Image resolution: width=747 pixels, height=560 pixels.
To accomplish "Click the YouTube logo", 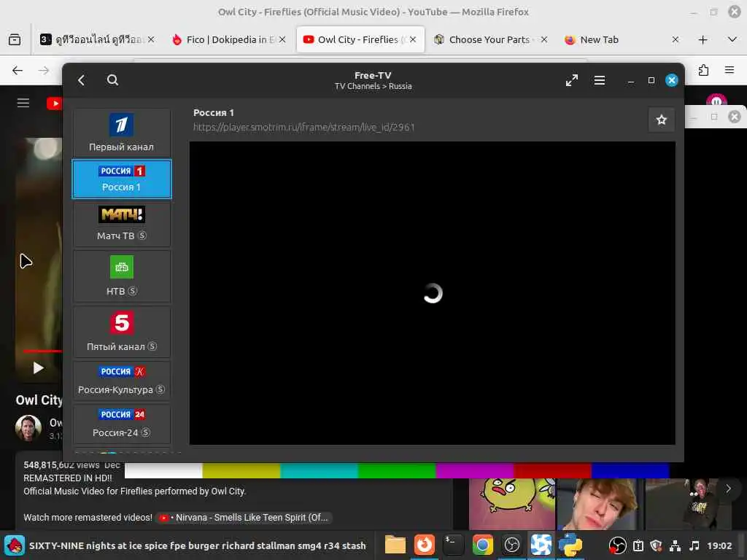I will [x=54, y=103].
